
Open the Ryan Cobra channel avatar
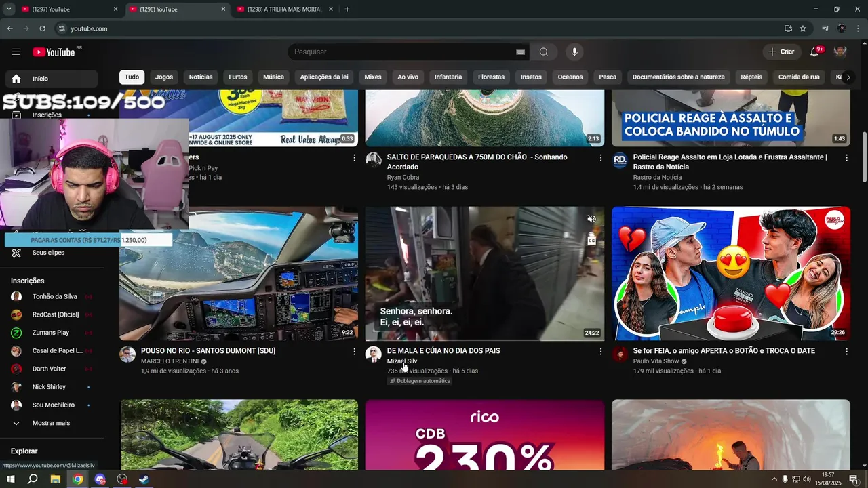click(x=374, y=161)
